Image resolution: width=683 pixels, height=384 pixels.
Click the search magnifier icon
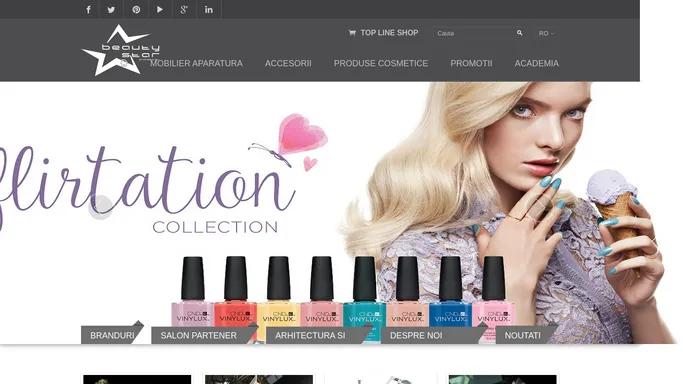point(519,33)
